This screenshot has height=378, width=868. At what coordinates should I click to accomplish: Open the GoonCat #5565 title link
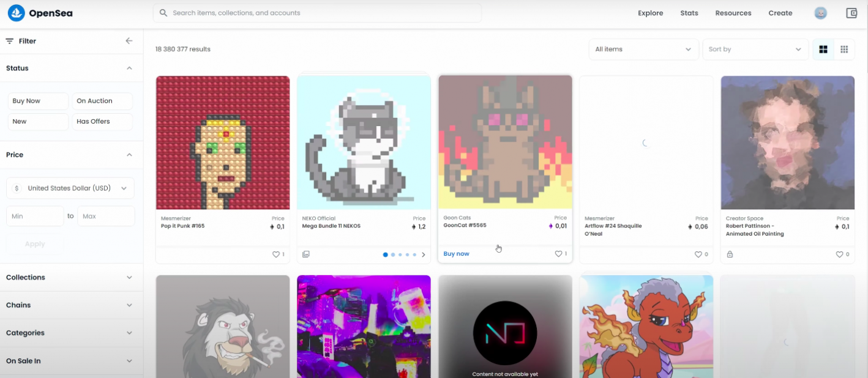click(465, 226)
